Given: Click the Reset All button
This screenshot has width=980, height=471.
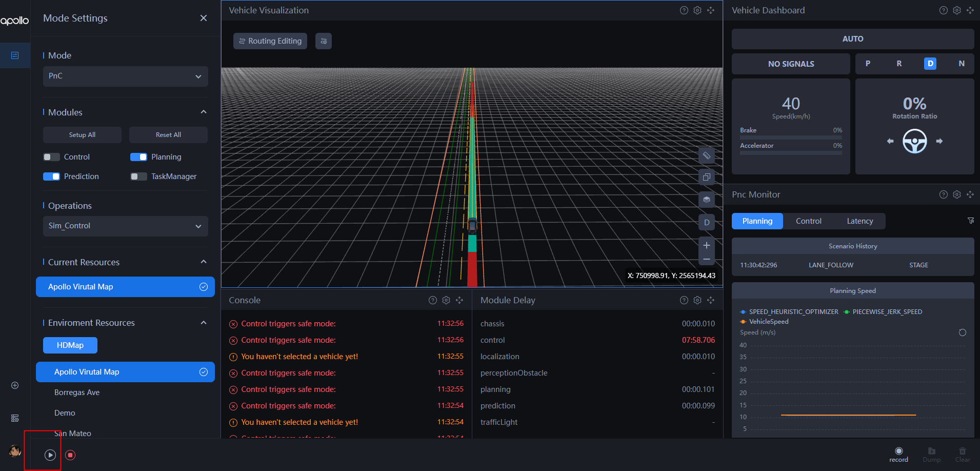Looking at the screenshot, I should [x=168, y=135].
